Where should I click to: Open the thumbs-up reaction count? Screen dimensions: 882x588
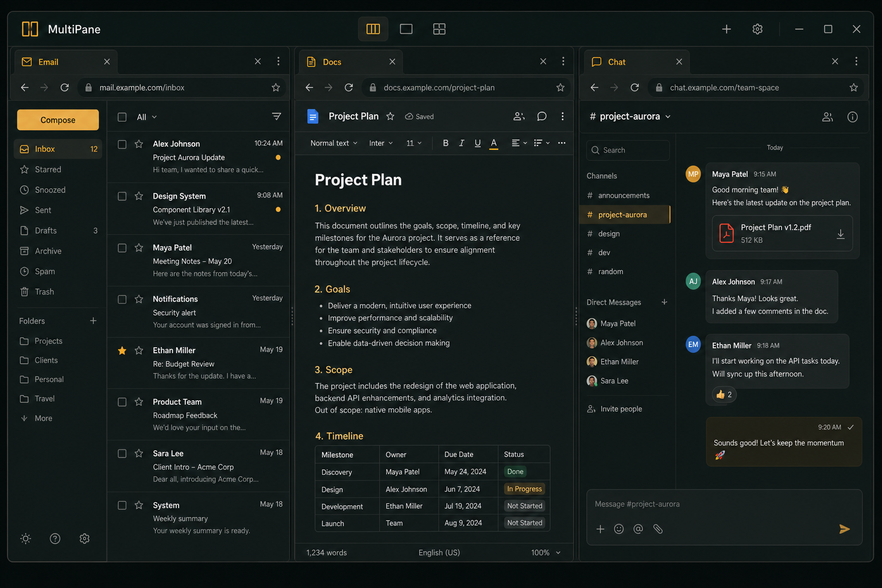pos(724,394)
